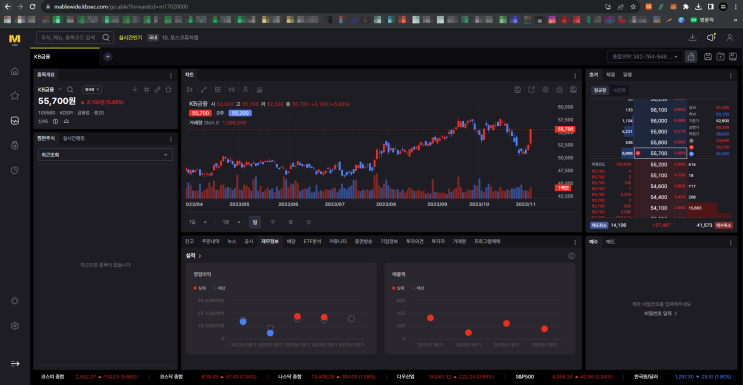
Task: Open the 최근조회 dropdown list
Action: click(105, 155)
